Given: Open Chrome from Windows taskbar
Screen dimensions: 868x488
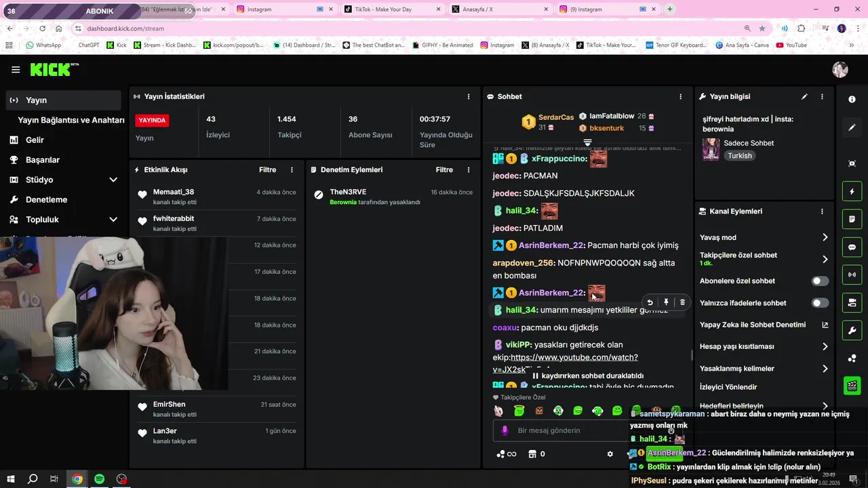Looking at the screenshot, I should 77,479.
